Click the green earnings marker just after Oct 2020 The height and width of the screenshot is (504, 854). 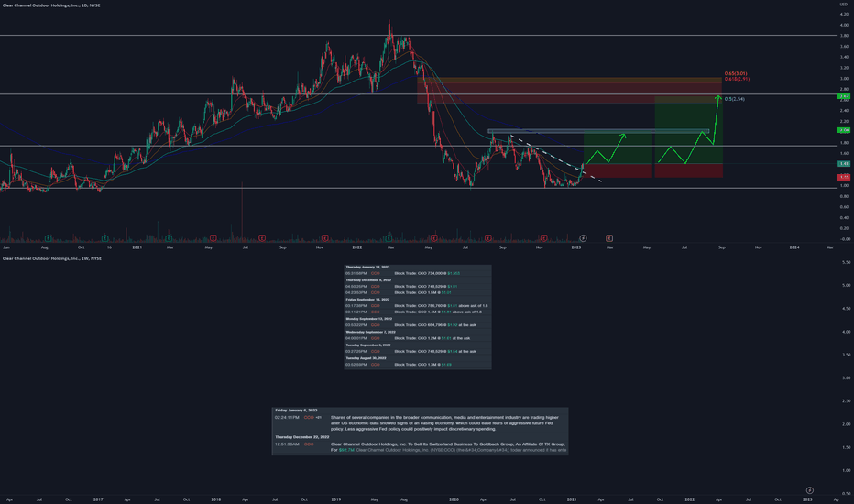click(x=105, y=238)
